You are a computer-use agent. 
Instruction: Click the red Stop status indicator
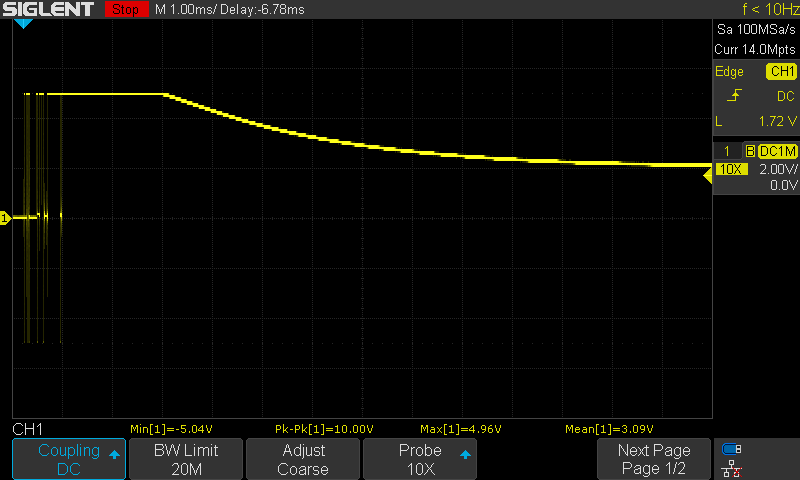[x=126, y=9]
